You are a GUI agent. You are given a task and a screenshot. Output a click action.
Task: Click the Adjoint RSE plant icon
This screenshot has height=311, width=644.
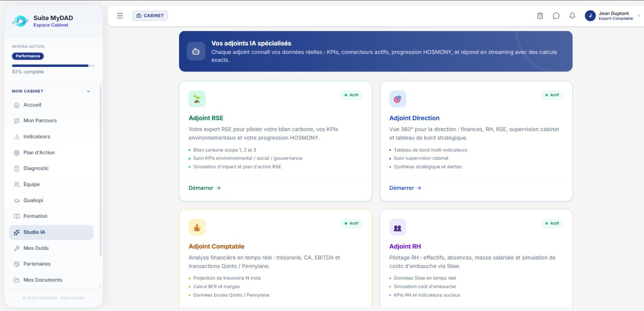pos(197,99)
